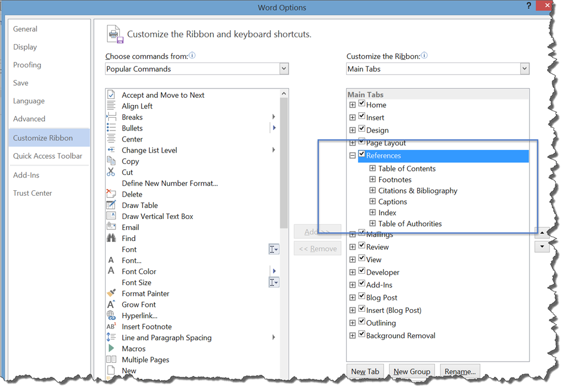Open the General options category

pos(49,29)
